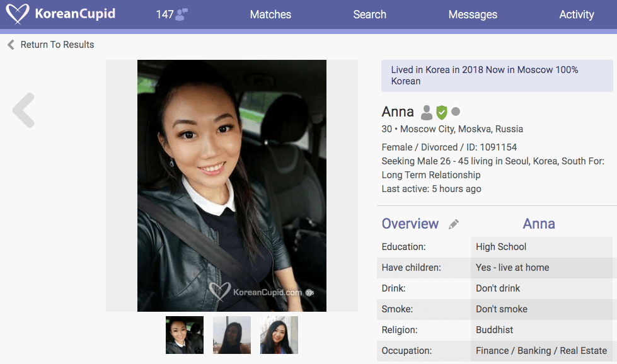The width and height of the screenshot is (617, 364).
Task: Click the 'Don't smoke' value
Action: click(x=501, y=309)
